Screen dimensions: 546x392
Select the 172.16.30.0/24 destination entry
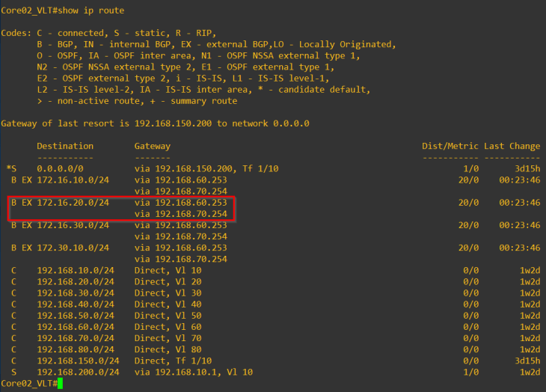(x=73, y=225)
